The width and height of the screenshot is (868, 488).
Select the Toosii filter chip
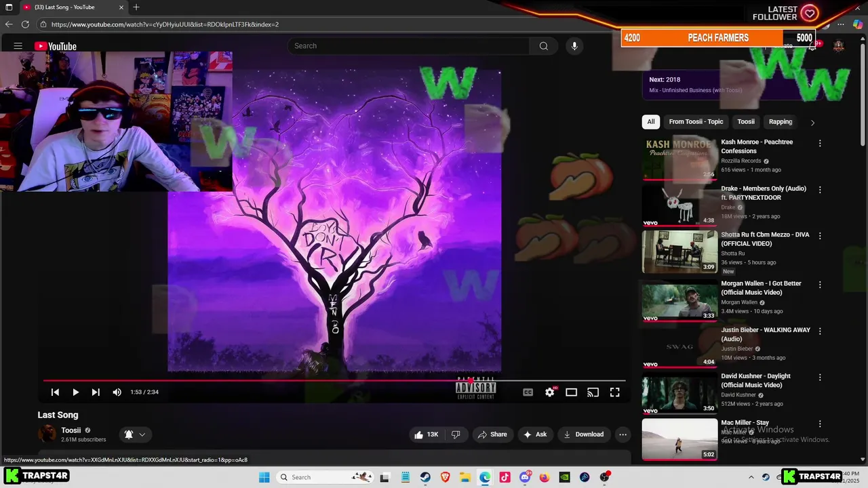[x=746, y=122]
